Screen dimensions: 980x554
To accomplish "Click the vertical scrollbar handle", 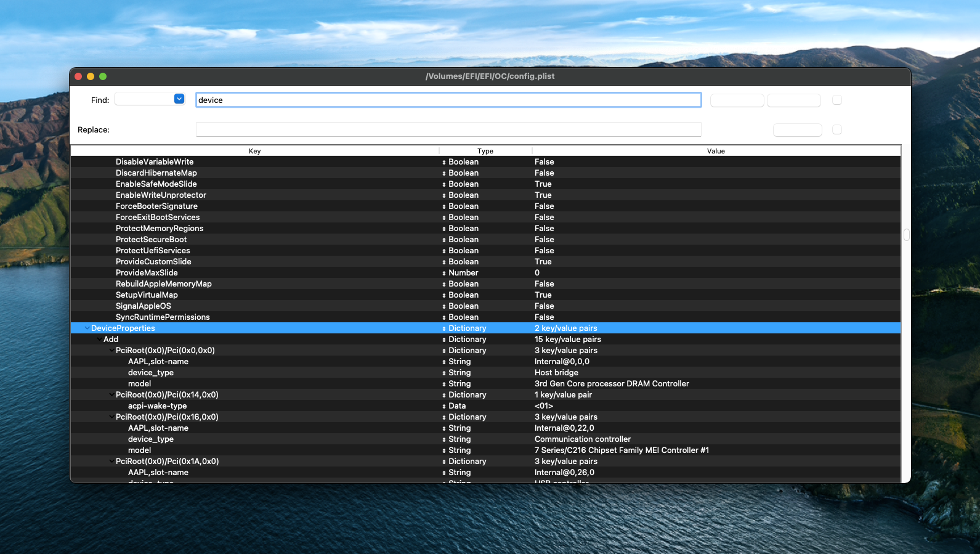I will click(x=906, y=235).
